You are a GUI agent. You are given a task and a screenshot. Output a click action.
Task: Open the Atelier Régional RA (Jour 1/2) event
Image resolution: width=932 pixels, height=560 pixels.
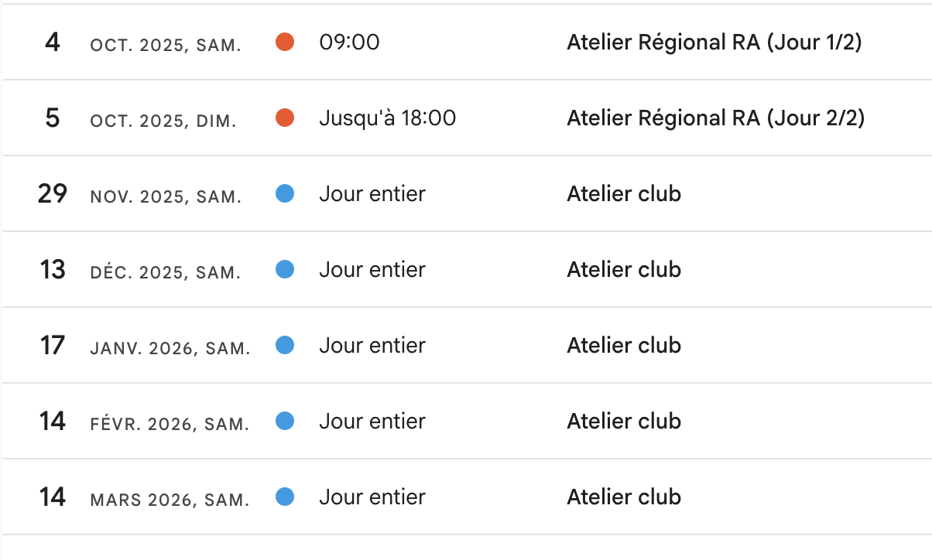click(714, 43)
